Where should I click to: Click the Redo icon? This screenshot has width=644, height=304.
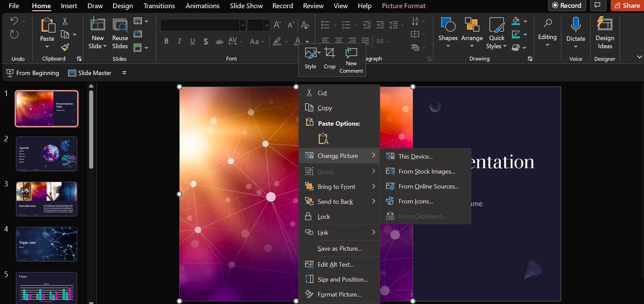pyautogui.click(x=14, y=34)
